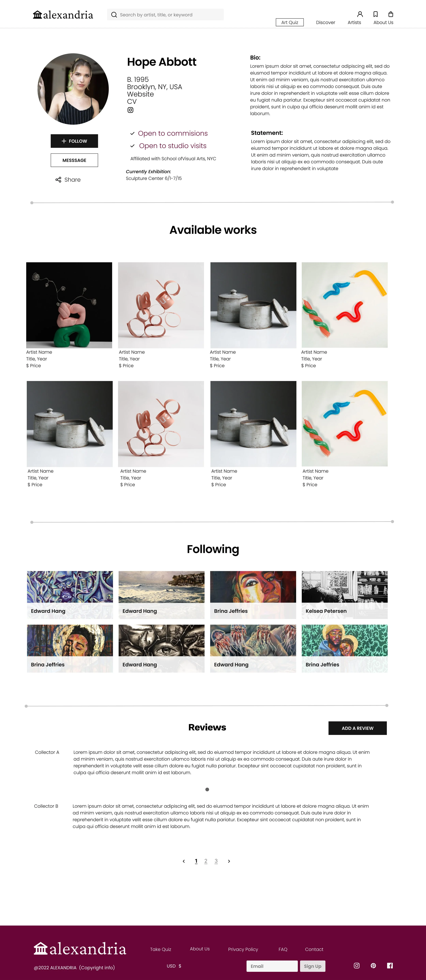
Task: Go to next reviews page arrow
Action: [x=229, y=861]
